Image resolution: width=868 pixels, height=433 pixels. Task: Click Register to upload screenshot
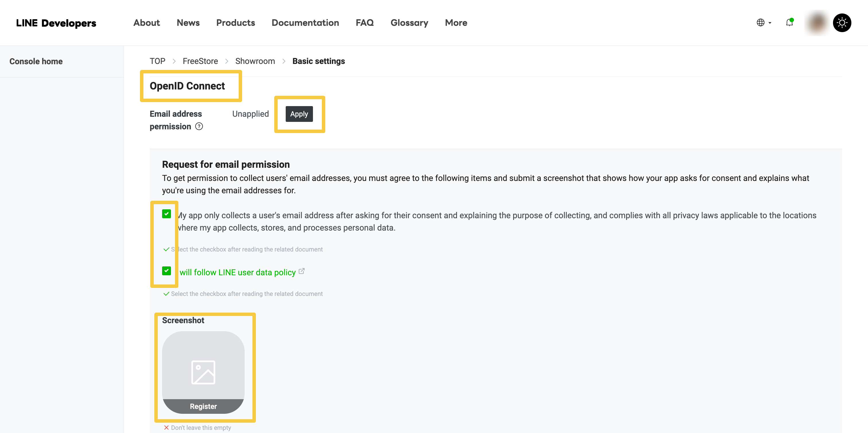[x=203, y=406]
